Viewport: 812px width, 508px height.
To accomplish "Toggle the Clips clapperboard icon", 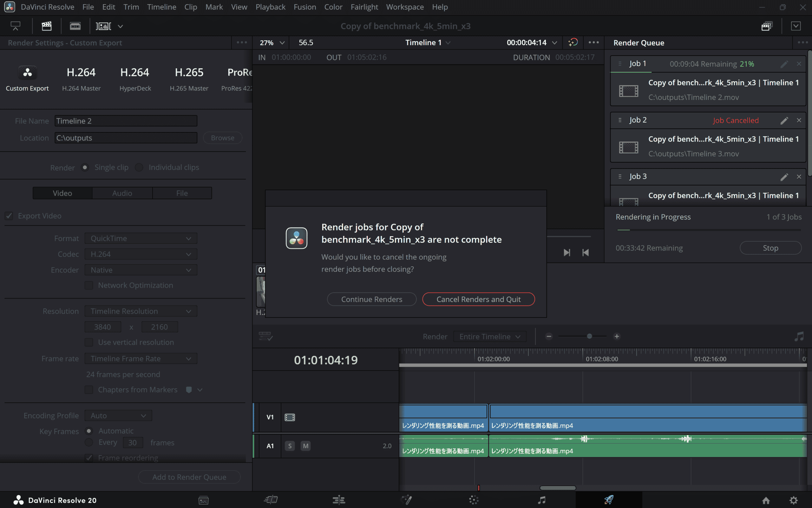I will [46, 26].
